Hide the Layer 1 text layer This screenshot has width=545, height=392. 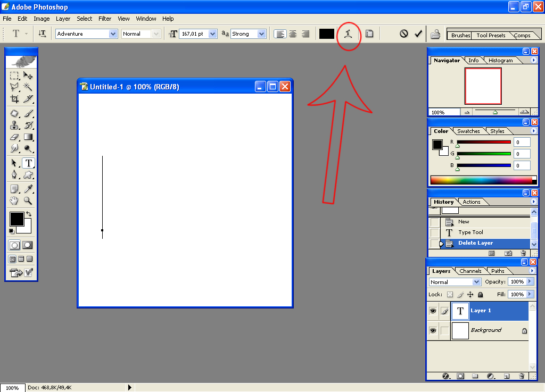pos(433,311)
